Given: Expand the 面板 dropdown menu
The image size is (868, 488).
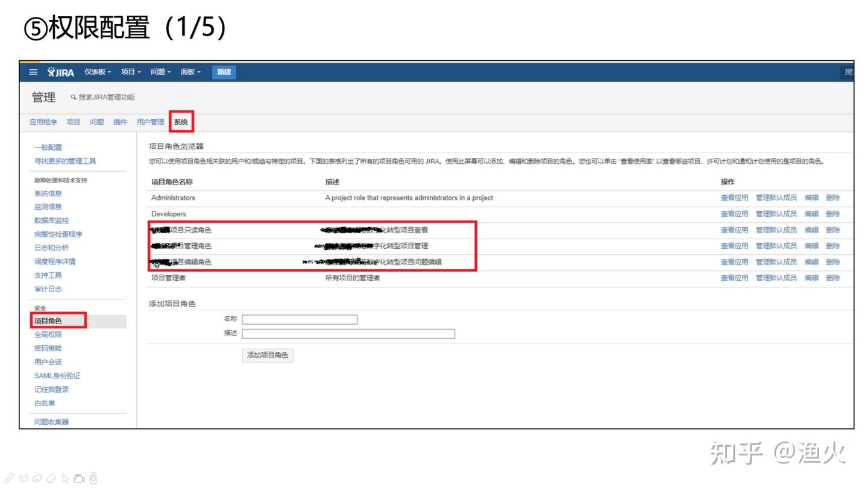Looking at the screenshot, I should [190, 72].
